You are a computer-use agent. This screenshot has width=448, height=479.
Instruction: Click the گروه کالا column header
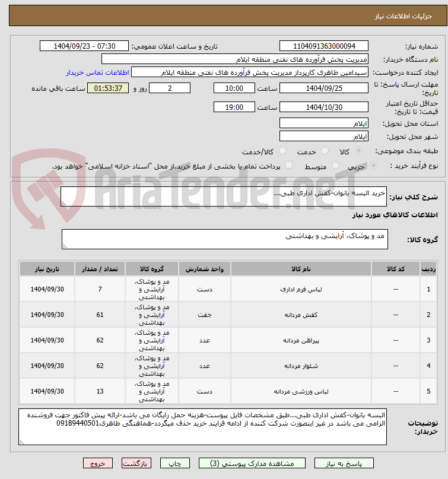point(152,269)
